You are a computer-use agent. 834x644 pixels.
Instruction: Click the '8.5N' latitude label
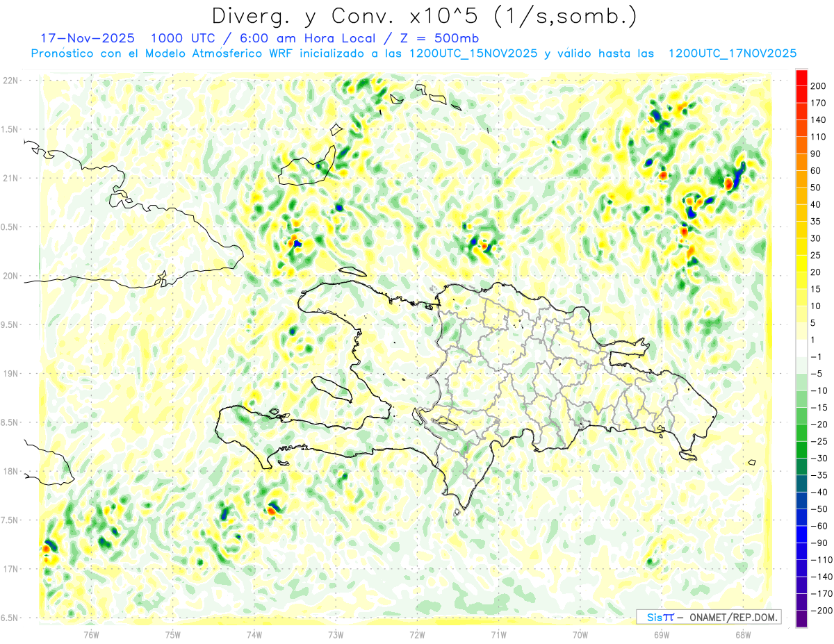pyautogui.click(x=10, y=422)
